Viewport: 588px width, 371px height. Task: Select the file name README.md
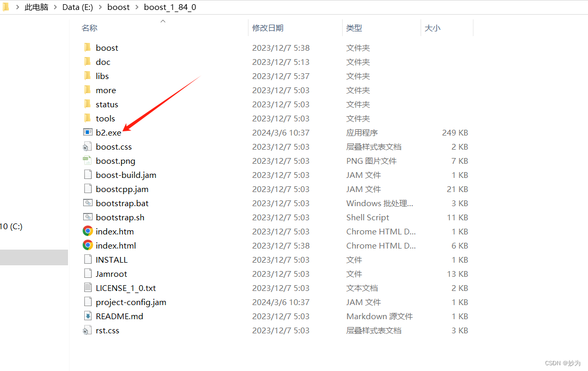[x=119, y=316]
